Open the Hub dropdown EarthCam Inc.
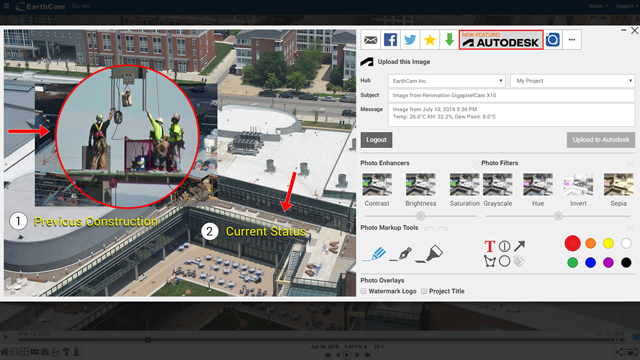The width and height of the screenshot is (640, 360). click(x=447, y=81)
